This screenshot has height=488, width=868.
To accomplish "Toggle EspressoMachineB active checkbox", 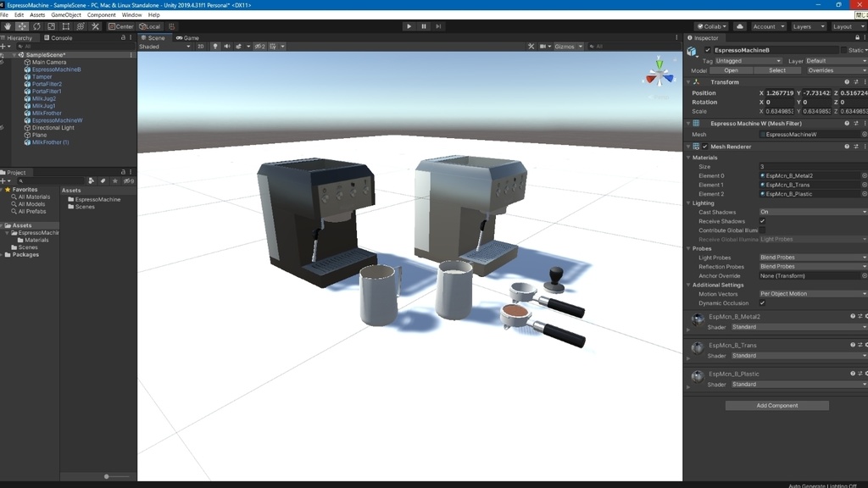I will click(708, 50).
